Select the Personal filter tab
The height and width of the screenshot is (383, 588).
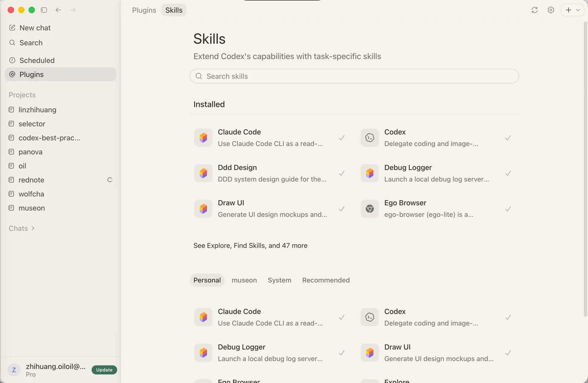[x=207, y=280]
